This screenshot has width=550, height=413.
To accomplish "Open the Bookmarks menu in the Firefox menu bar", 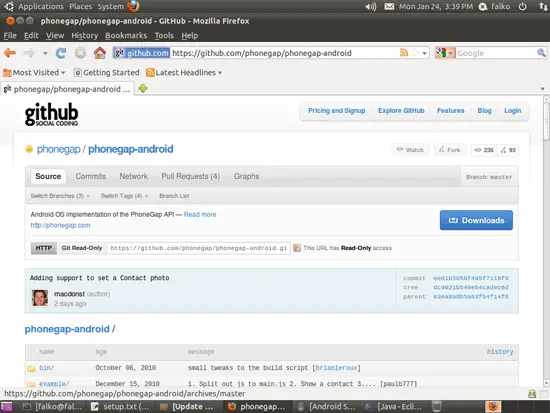I will click(x=126, y=35).
